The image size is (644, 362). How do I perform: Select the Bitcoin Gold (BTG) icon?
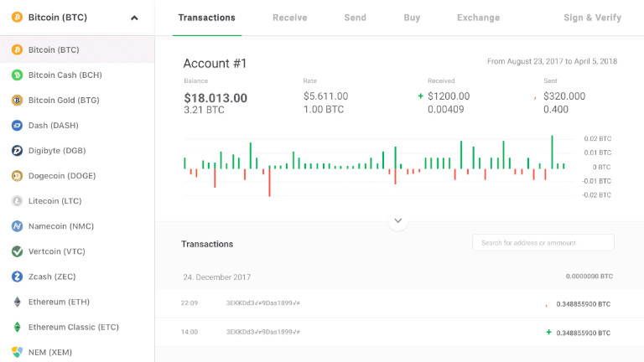(x=17, y=100)
